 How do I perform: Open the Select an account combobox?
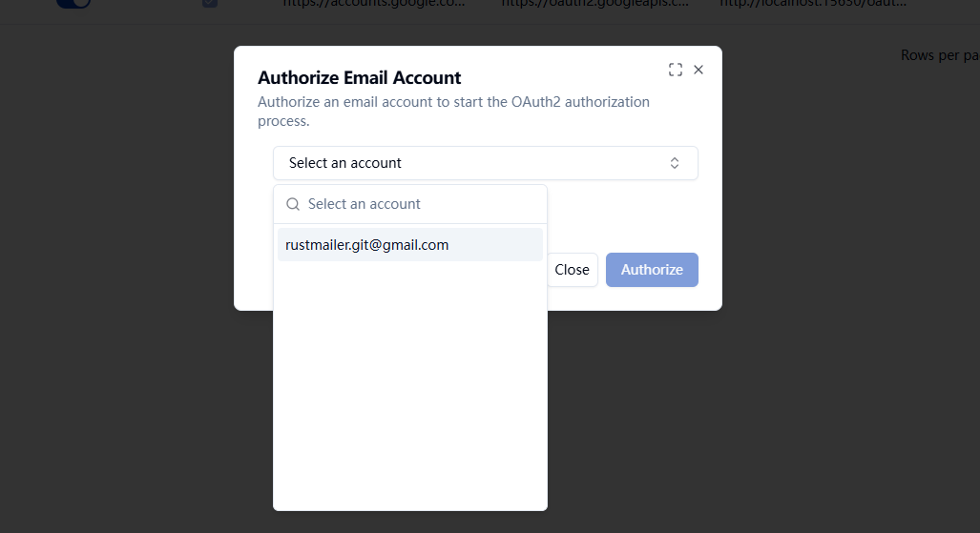pos(486,163)
